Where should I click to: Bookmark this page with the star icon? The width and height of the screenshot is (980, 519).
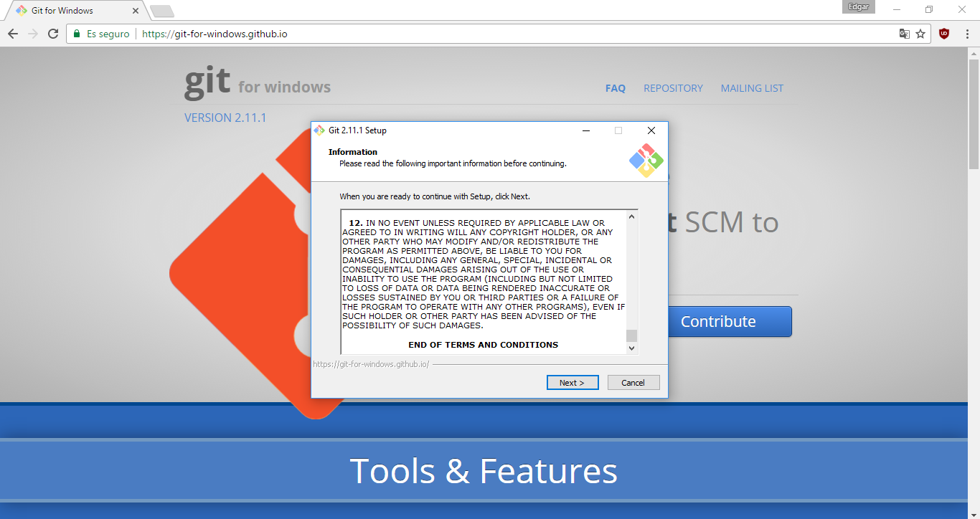pos(920,34)
